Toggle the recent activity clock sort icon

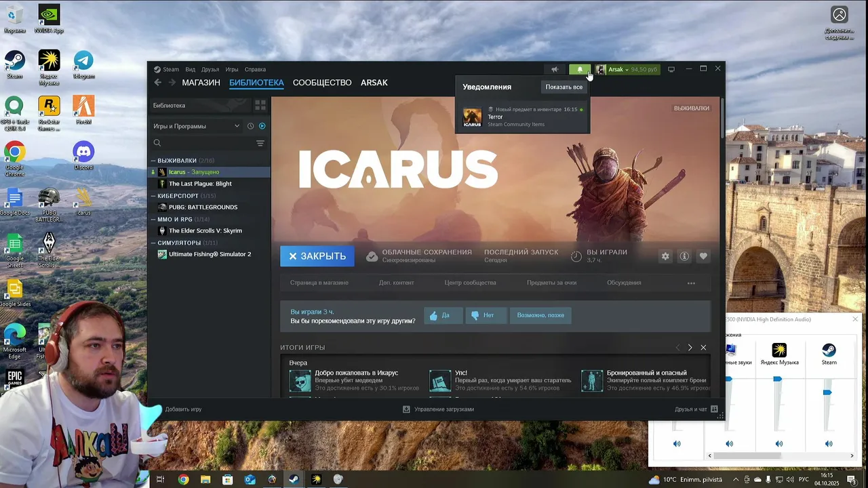point(251,126)
